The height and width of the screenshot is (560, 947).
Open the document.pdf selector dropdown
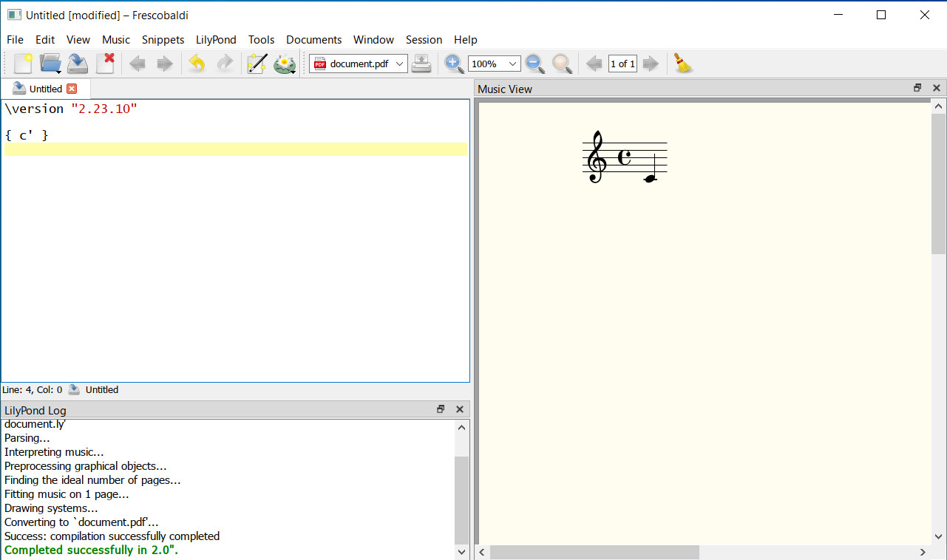click(399, 64)
